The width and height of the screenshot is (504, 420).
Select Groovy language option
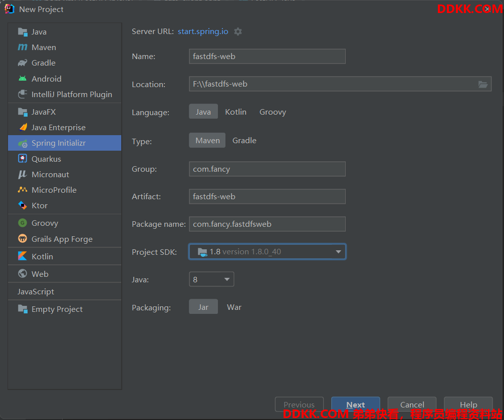(x=273, y=112)
